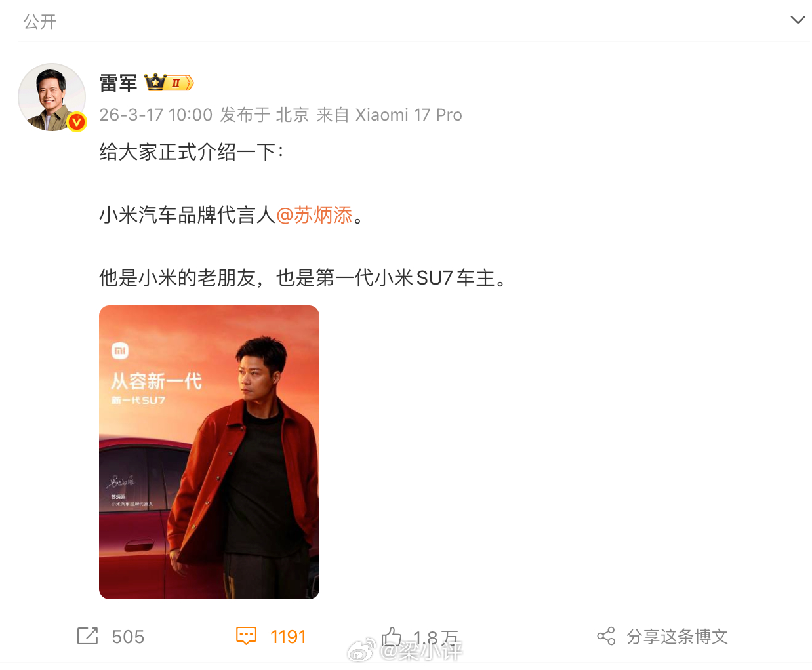Open the @苏炳添 mention link
Viewport: 812px width, 670px height.
click(315, 214)
